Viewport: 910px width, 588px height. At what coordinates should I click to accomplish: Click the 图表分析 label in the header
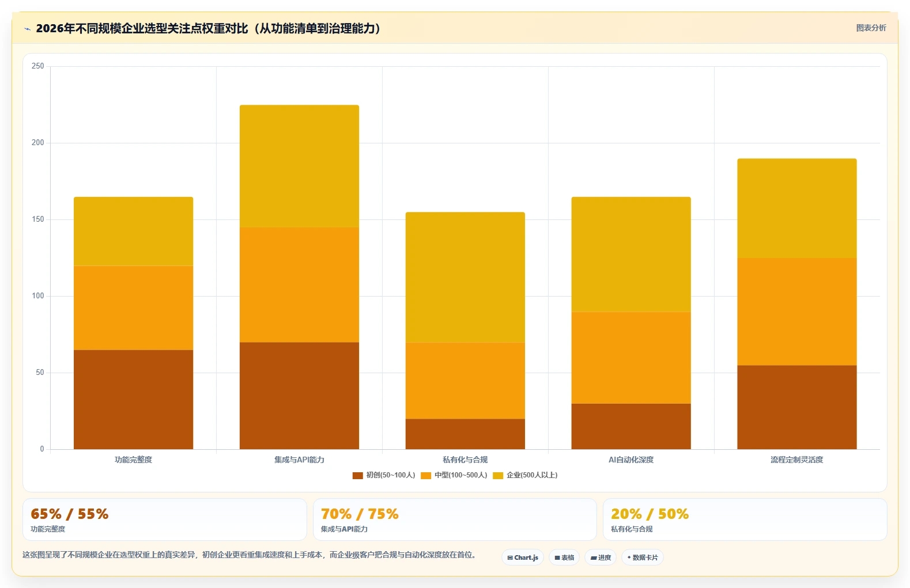click(x=871, y=28)
